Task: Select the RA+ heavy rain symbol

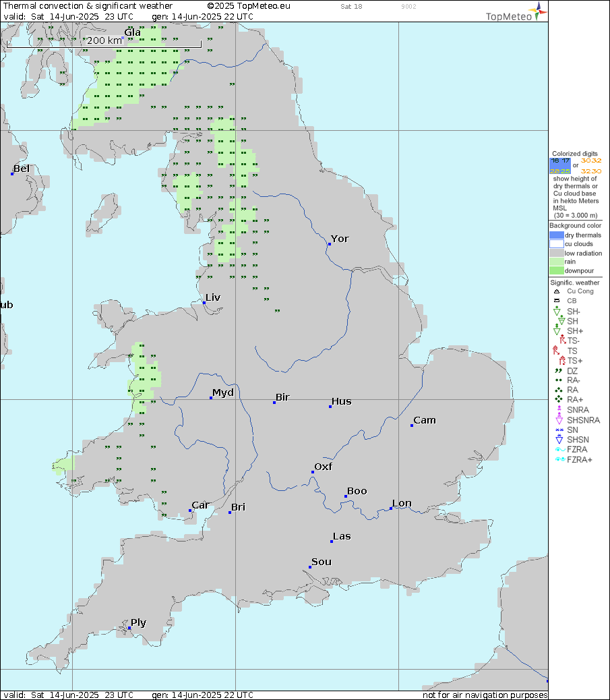Action: tap(558, 399)
